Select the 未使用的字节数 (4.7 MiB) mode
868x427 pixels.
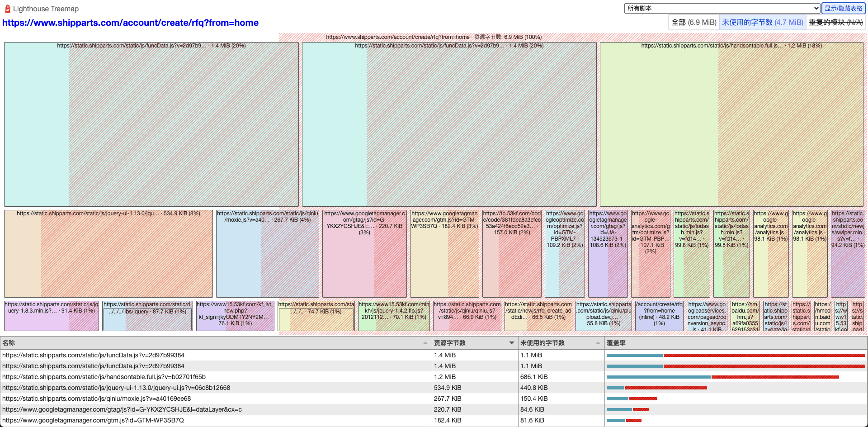[x=762, y=21]
